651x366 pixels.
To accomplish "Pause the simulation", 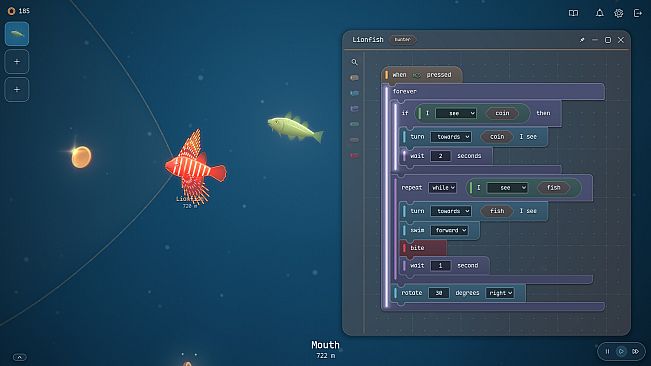I will (607, 351).
